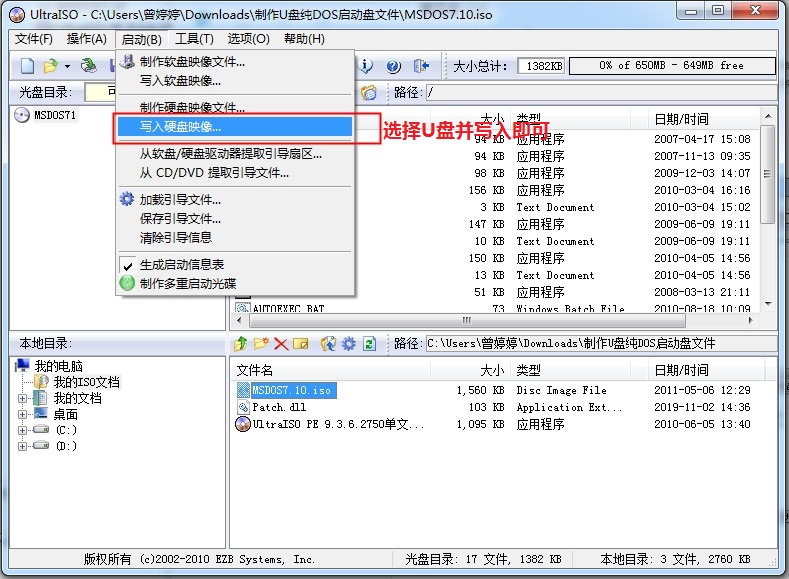Click the scroll right arrow of upper list

coord(751,320)
